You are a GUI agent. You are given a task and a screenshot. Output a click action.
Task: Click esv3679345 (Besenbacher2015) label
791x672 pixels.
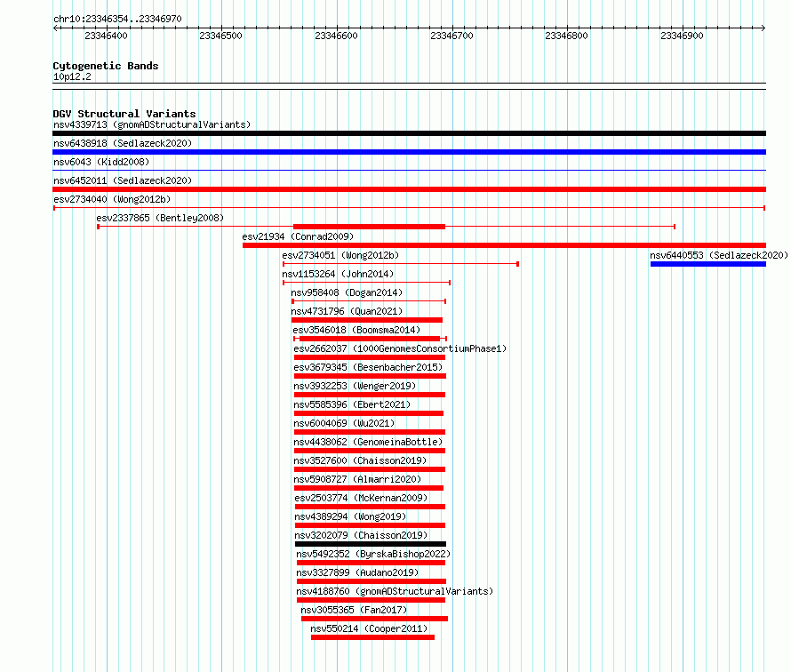pos(368,367)
